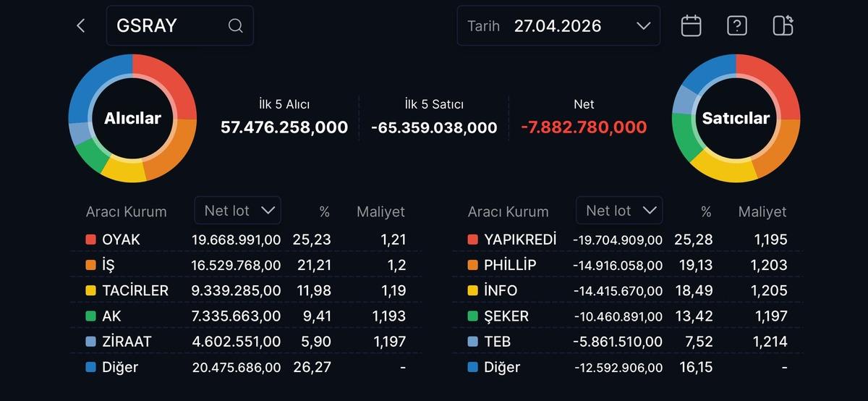Click the sellers Aracı Kurum header
The image size is (868, 401).
[508, 212]
